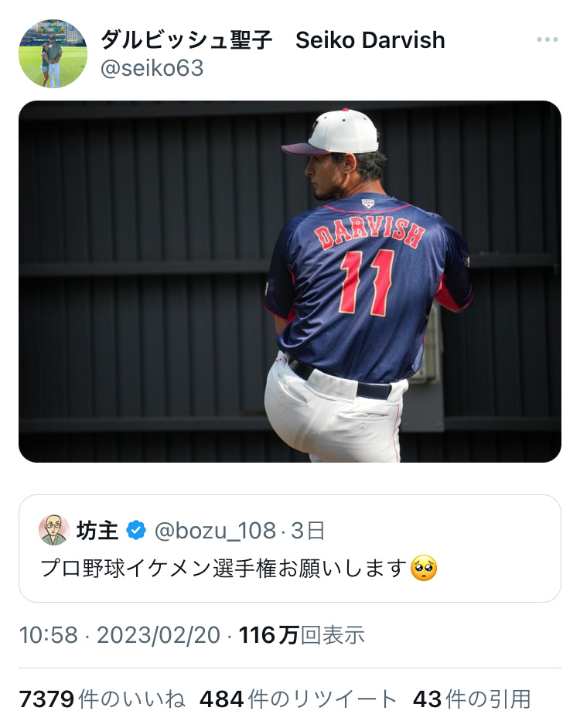
Task: Open the @seiko63 handle
Action: coord(152,68)
